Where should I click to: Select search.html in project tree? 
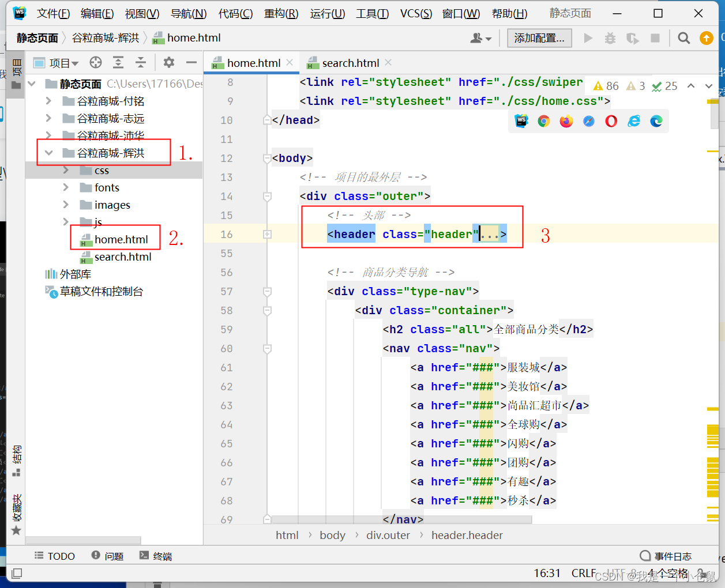[115, 257]
